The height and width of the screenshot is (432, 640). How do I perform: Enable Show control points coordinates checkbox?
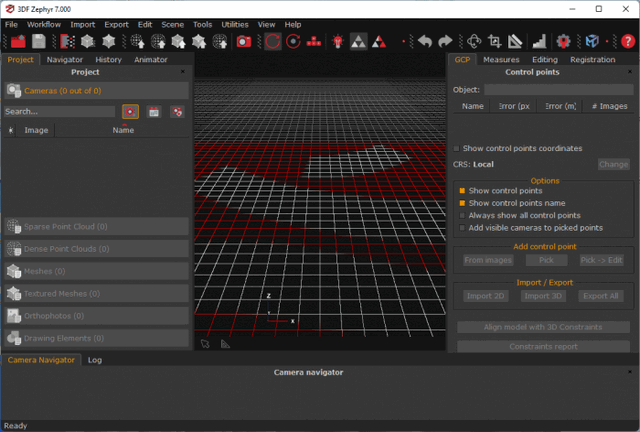(457, 148)
